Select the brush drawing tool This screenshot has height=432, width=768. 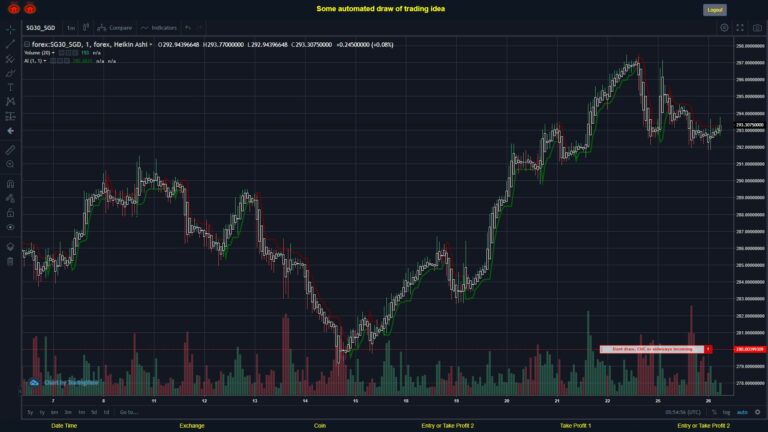(x=10, y=73)
